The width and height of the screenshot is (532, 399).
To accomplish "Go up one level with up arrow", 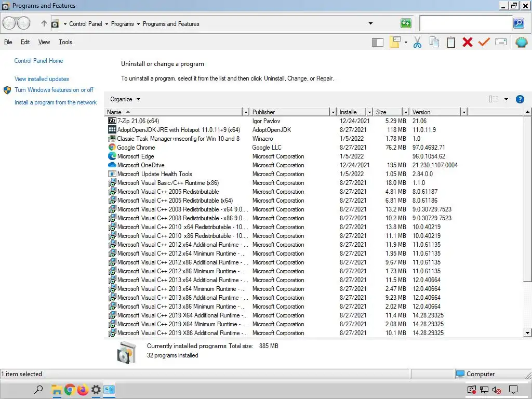I will 44,23.
